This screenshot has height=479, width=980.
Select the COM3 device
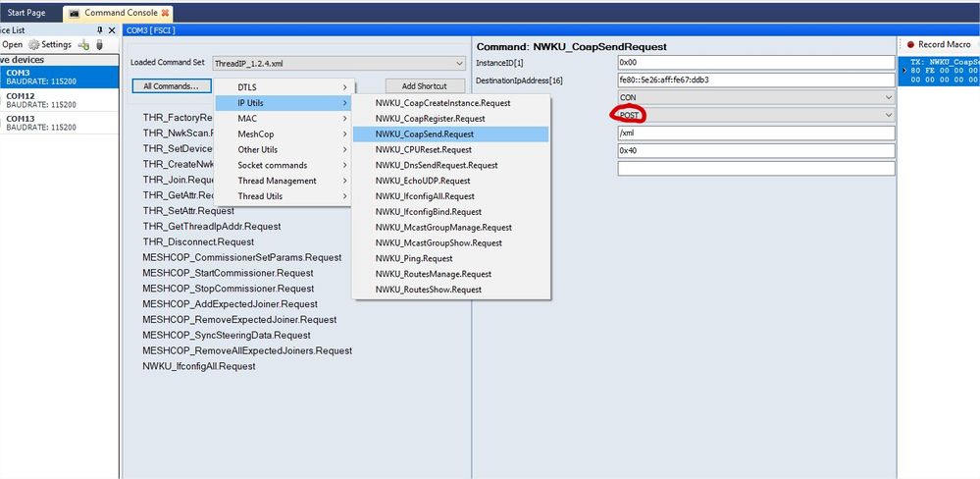click(x=59, y=77)
